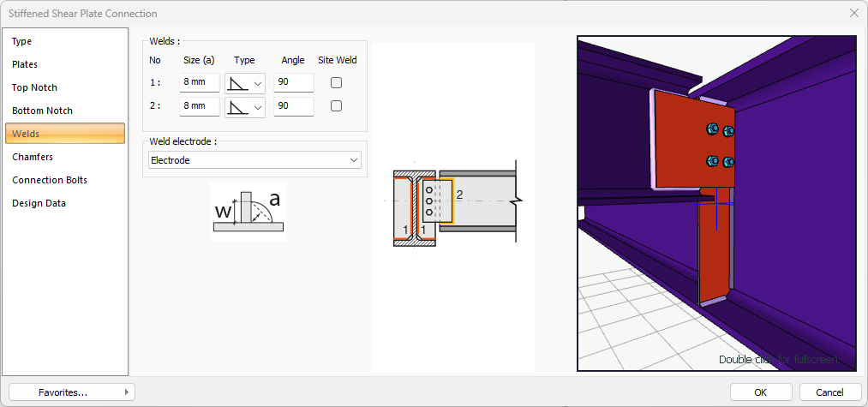Show the Design Data page

[39, 203]
